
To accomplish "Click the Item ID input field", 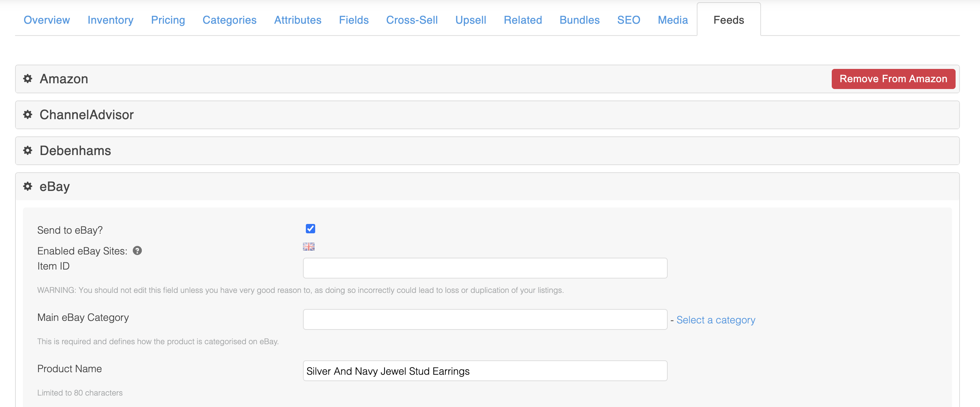I will 485,268.
